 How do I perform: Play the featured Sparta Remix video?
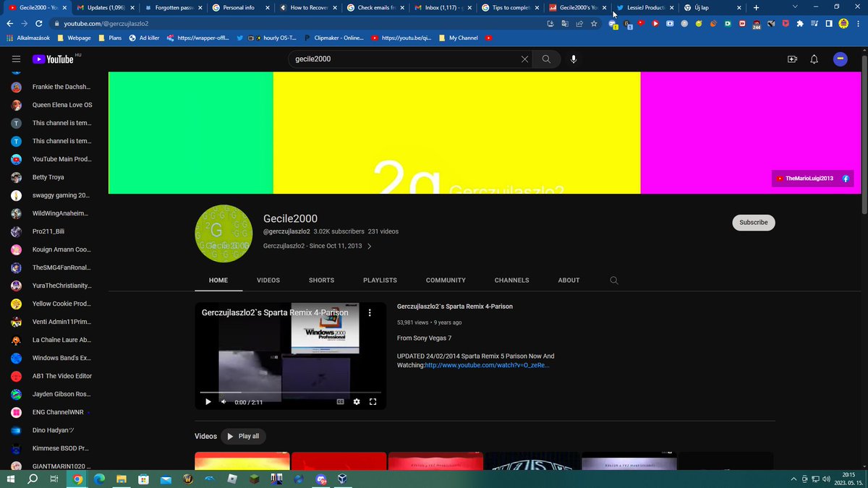pos(208,402)
